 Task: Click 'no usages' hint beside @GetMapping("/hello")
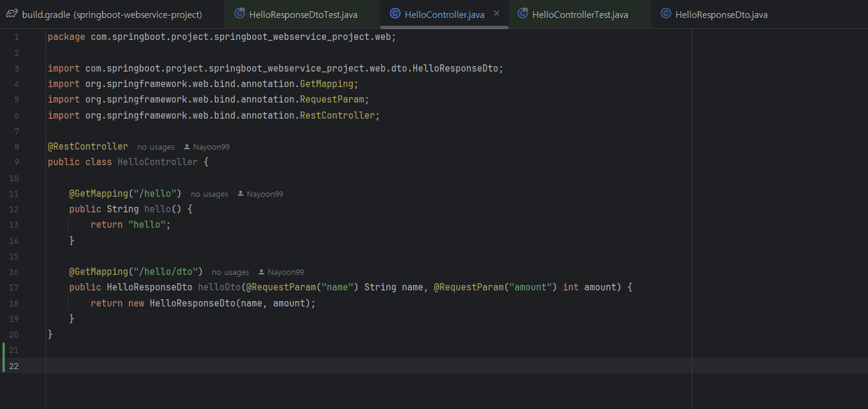click(x=209, y=194)
